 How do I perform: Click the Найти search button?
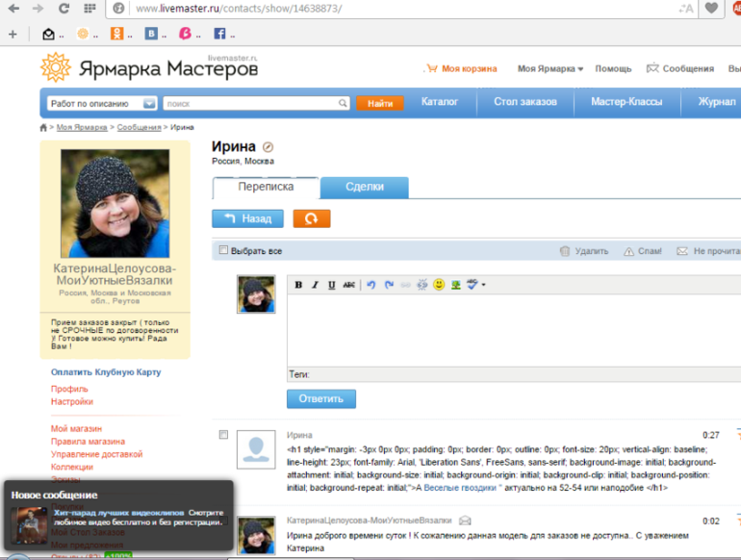tap(380, 104)
